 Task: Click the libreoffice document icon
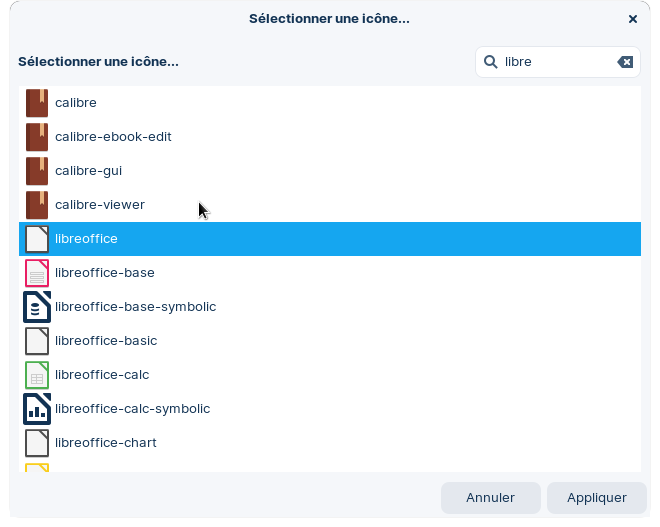[x=37, y=239]
